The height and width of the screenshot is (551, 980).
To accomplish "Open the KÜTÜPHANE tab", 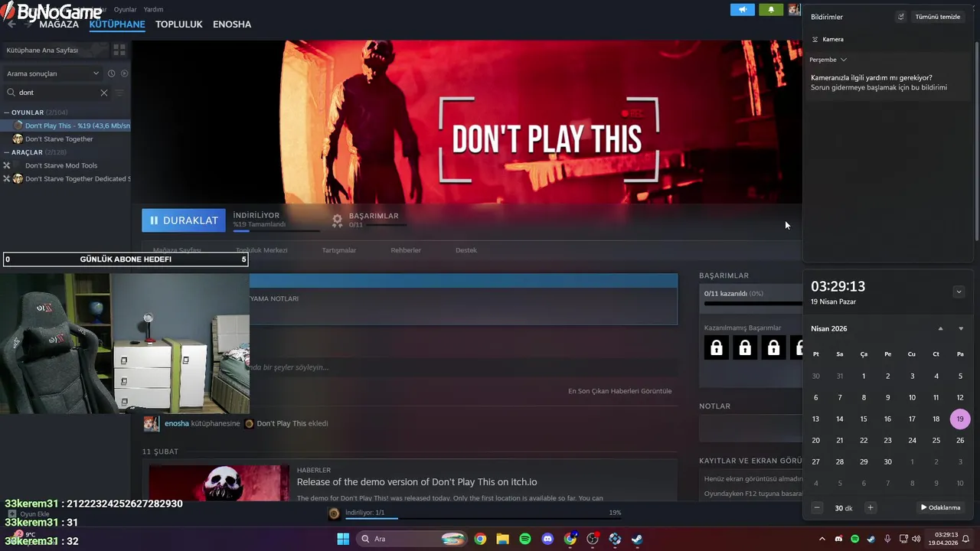I will 117,24.
